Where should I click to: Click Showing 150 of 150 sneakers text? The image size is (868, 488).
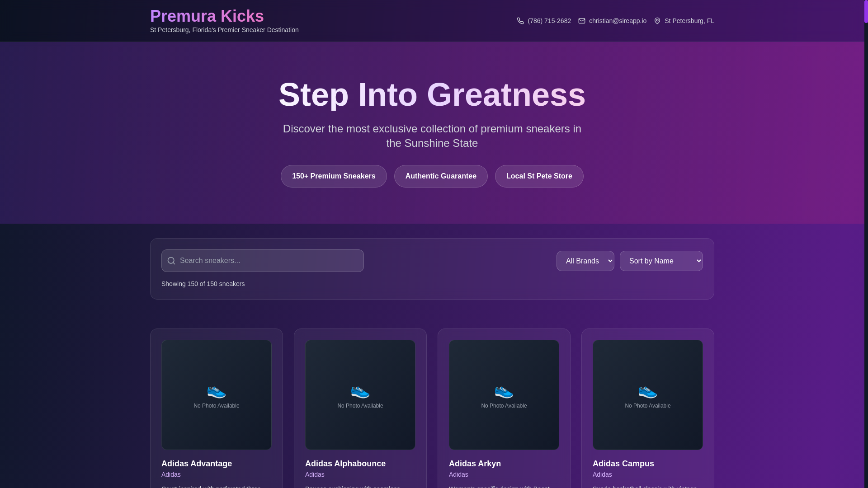click(203, 284)
